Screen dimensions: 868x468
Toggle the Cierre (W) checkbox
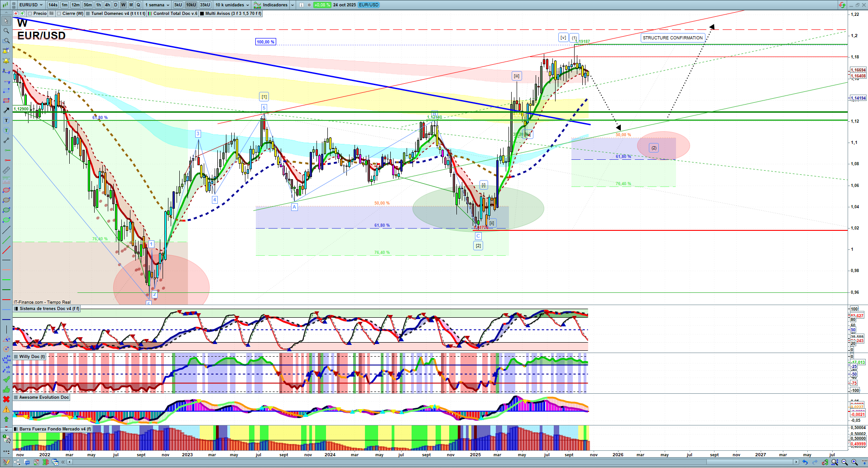59,14
